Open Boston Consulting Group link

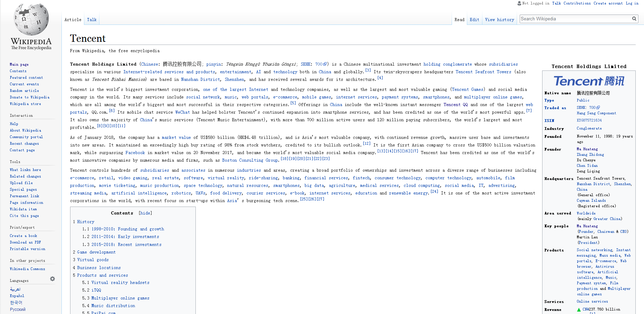click(250, 160)
